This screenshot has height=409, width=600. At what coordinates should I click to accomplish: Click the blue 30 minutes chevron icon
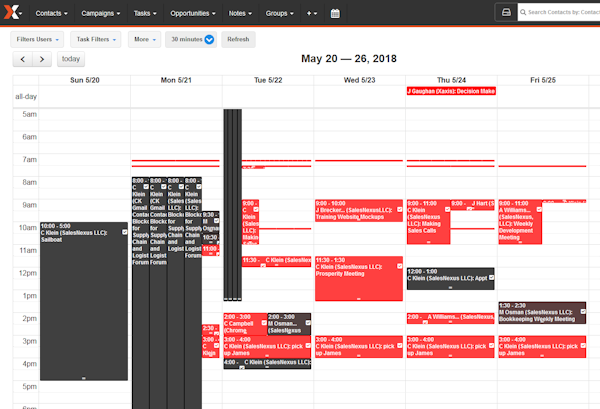[x=209, y=39]
